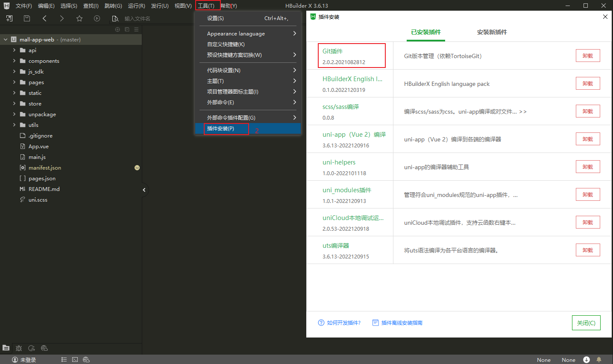Click the README.md markdown file icon

(x=23, y=189)
